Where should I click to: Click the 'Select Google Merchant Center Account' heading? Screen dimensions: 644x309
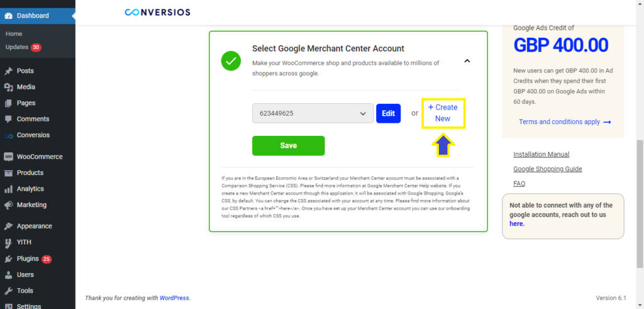[328, 48]
